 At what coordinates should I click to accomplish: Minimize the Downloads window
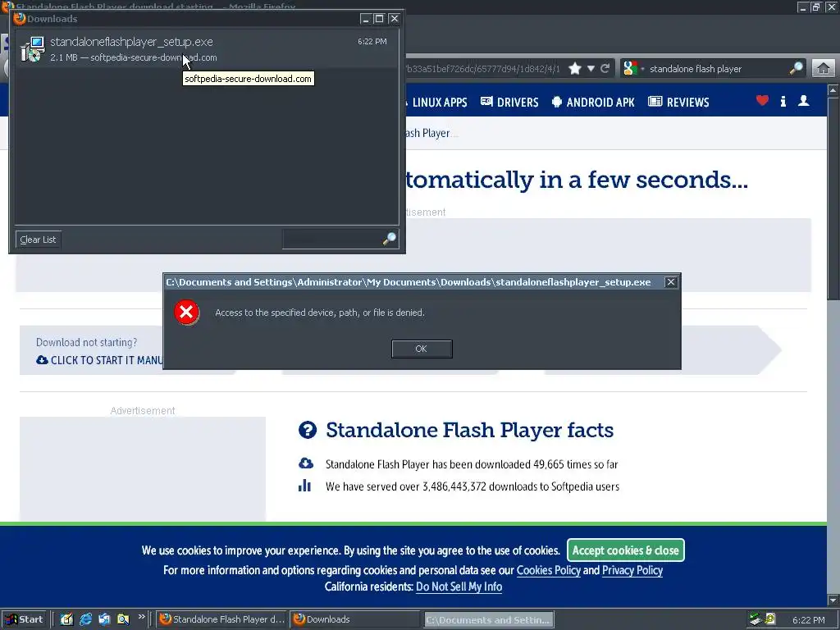[x=365, y=19]
